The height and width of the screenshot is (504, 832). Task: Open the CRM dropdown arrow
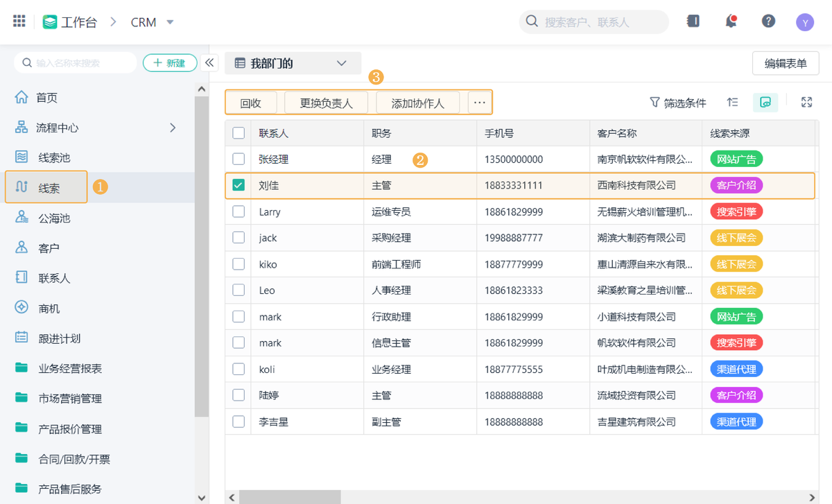pyautogui.click(x=170, y=22)
